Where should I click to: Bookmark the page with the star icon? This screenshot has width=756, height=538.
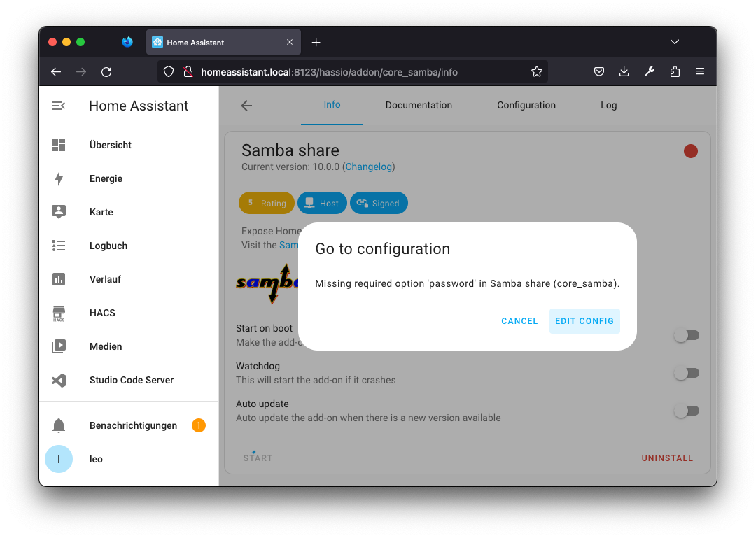coord(537,72)
